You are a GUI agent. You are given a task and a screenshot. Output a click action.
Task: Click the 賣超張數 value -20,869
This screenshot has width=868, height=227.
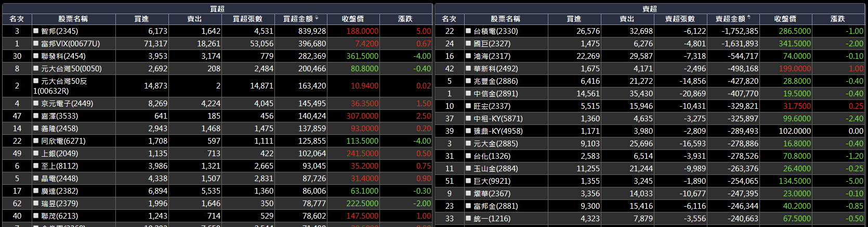click(692, 94)
